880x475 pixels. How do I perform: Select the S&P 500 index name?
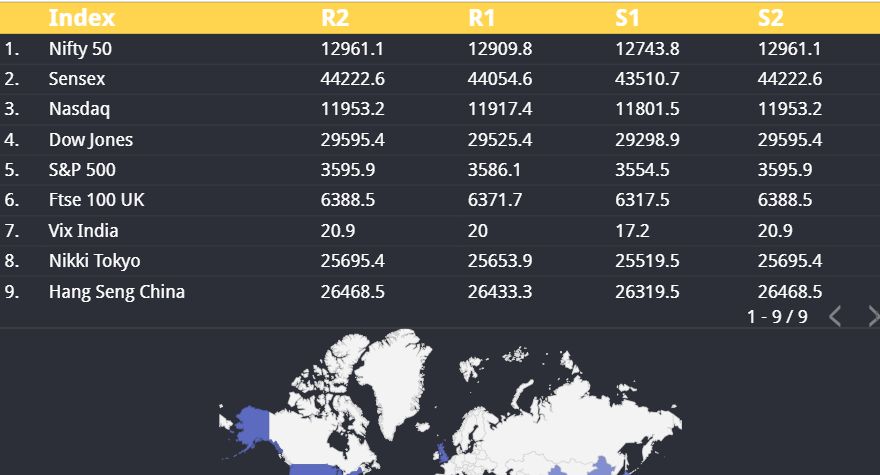[82, 170]
